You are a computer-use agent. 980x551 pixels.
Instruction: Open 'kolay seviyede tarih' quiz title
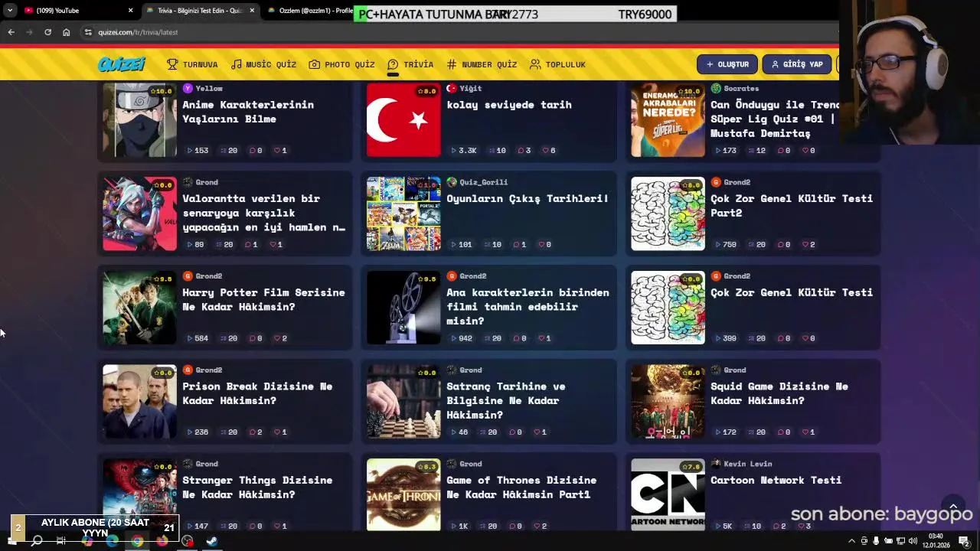pyautogui.click(x=509, y=105)
